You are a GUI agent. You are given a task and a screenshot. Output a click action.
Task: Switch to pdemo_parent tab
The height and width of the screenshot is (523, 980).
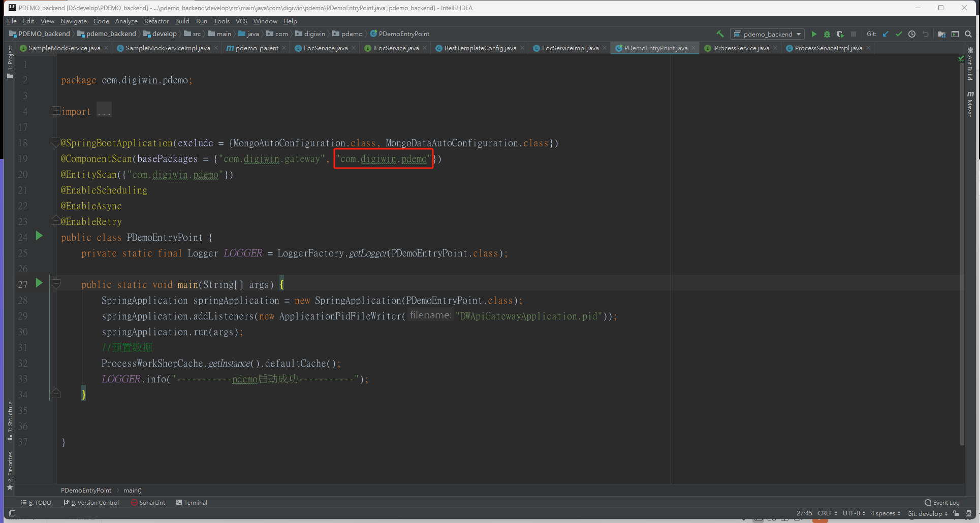257,48
